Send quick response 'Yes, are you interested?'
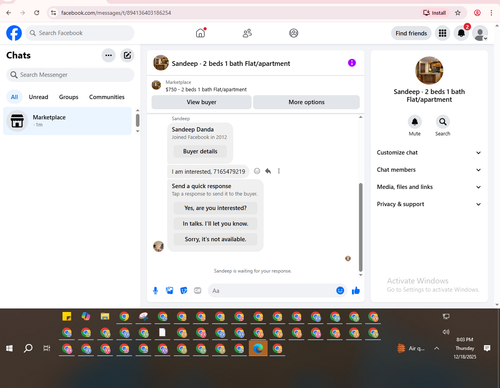Screen dimensions: 500x388 click(215, 208)
